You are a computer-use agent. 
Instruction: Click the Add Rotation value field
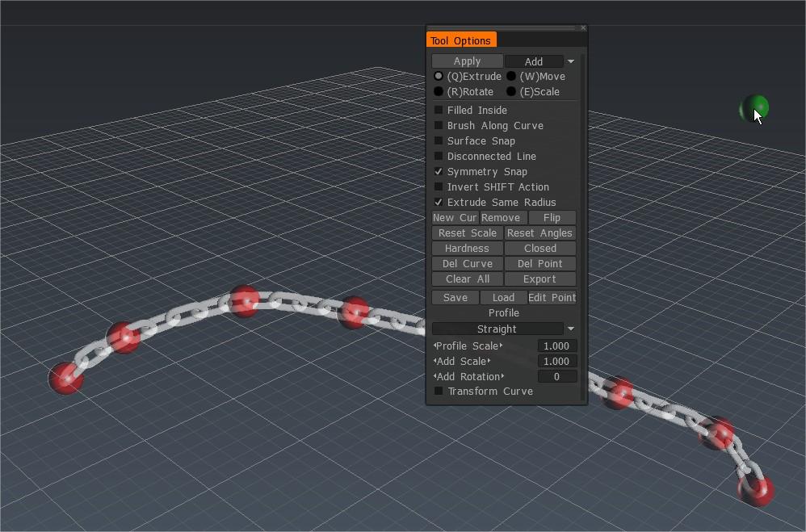(x=556, y=376)
